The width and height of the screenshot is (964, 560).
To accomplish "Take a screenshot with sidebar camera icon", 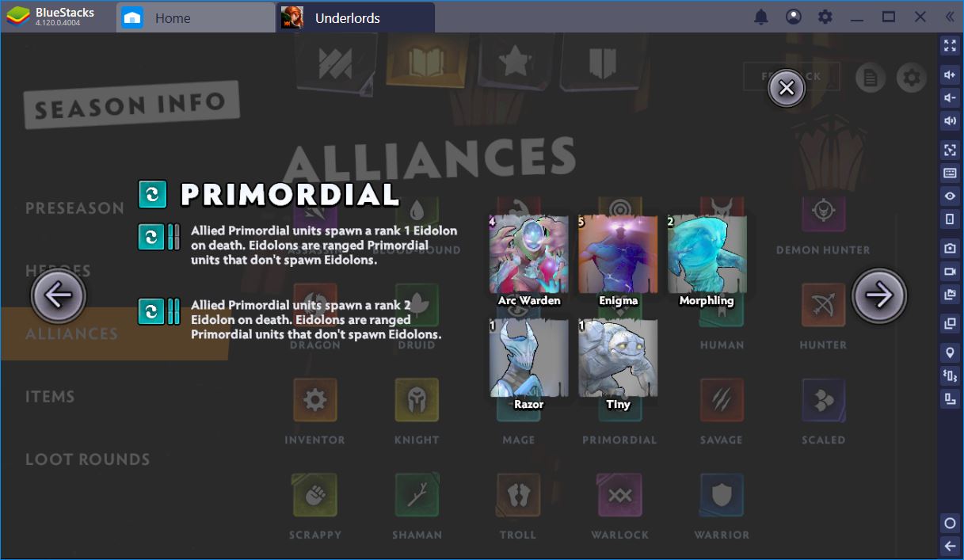I will click(x=950, y=248).
